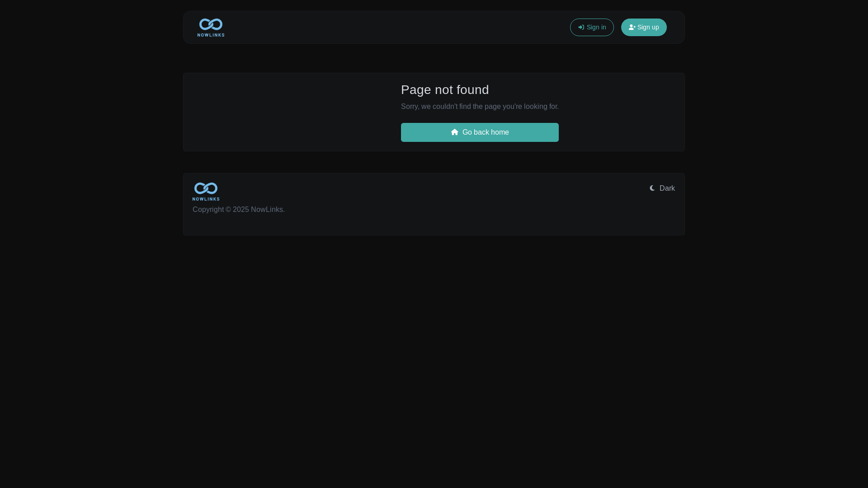Screen dimensions: 868x488
Task: Click Go back home button
Action: [480, 132]
